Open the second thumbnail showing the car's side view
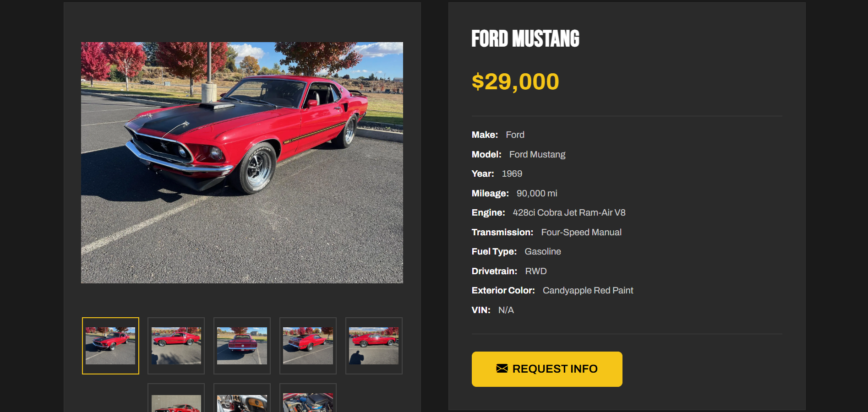The image size is (868, 412). [x=176, y=346]
